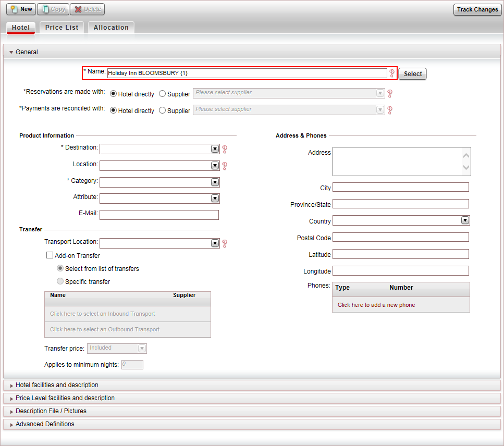Select the Specific transfer option
The image size is (504, 446).
60,281
